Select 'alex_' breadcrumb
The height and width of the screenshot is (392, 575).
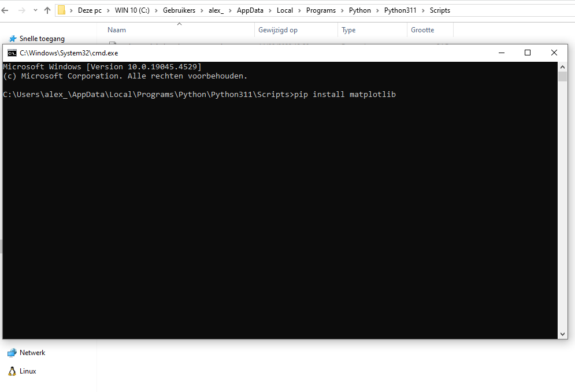tap(216, 10)
